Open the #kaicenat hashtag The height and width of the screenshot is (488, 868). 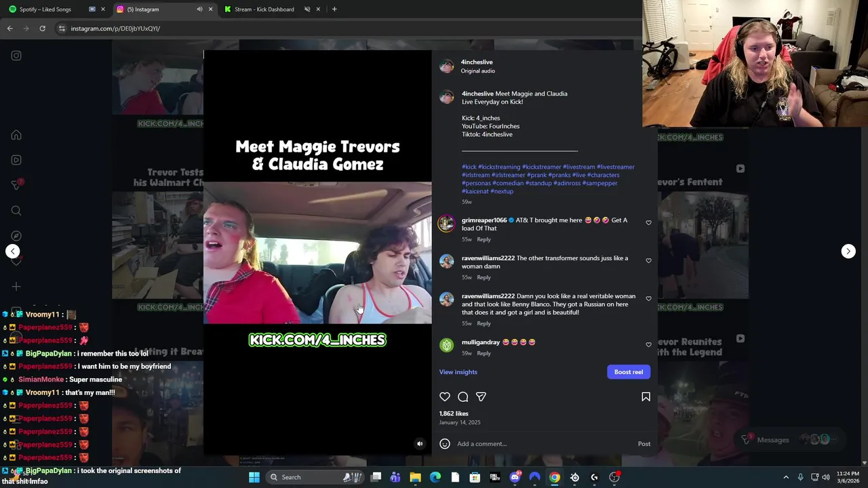tap(475, 191)
